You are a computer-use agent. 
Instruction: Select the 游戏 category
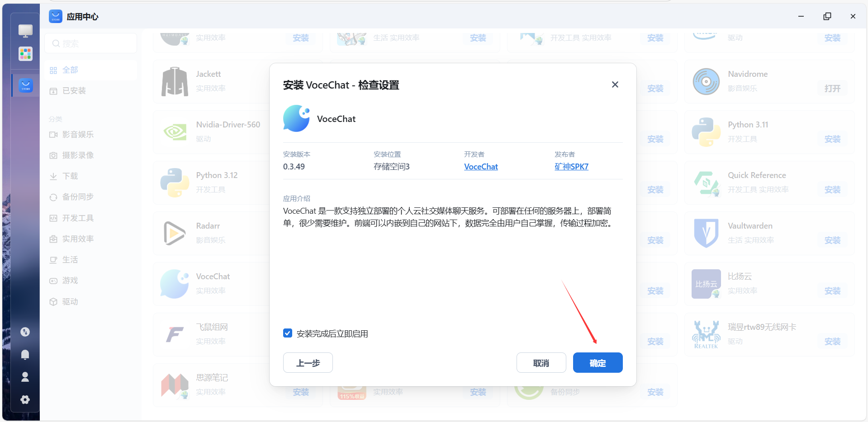[91, 281]
